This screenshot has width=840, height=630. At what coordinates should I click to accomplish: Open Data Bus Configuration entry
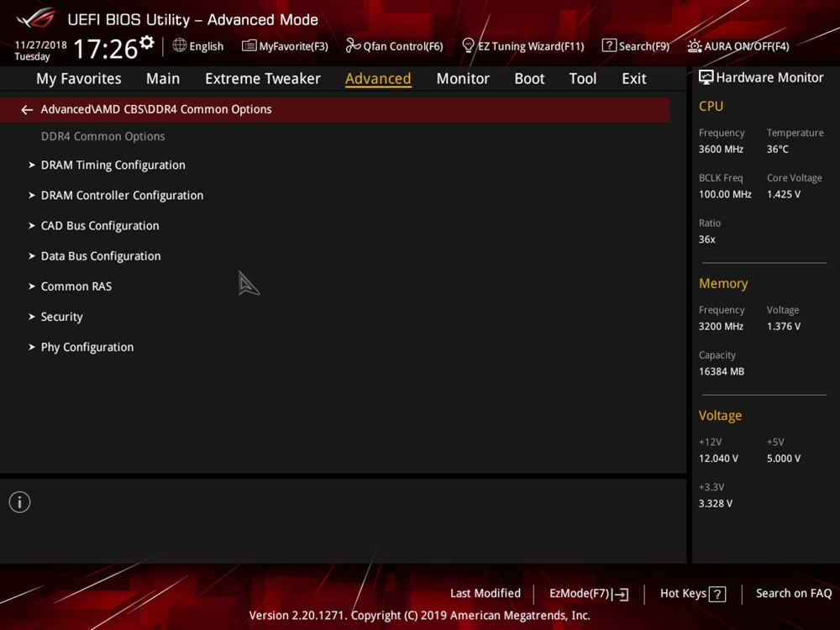point(101,256)
